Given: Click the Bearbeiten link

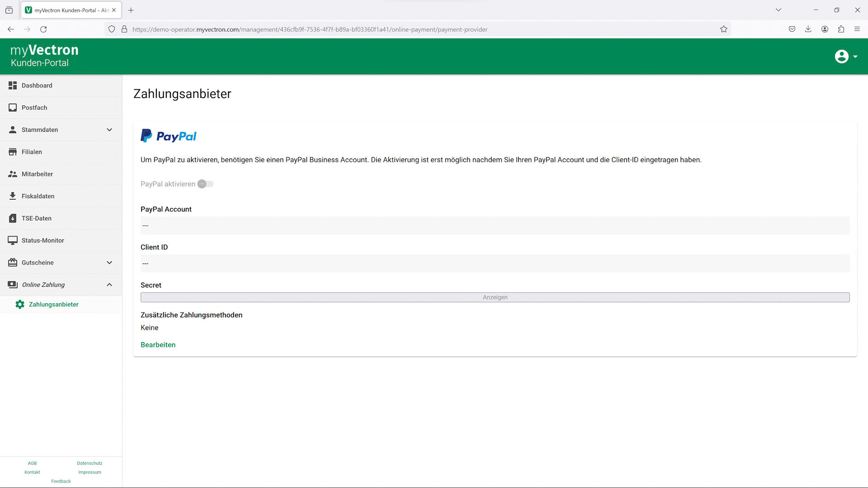Looking at the screenshot, I should pos(158,345).
